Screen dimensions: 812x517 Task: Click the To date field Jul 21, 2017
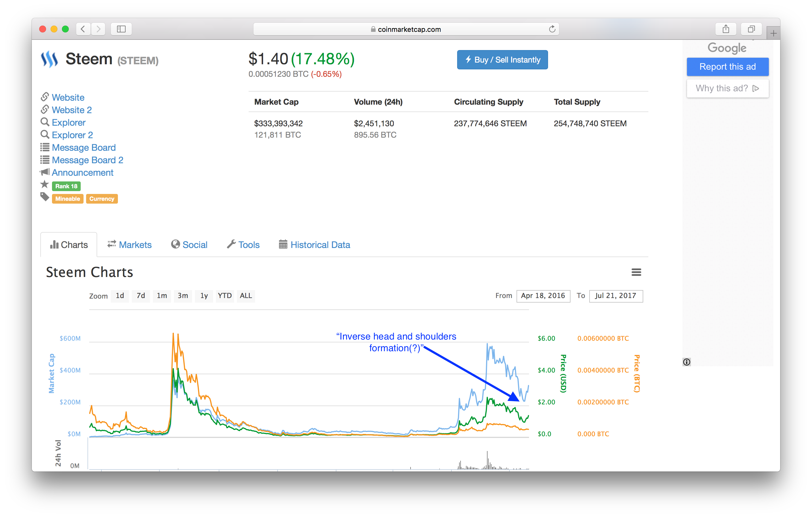pos(616,296)
